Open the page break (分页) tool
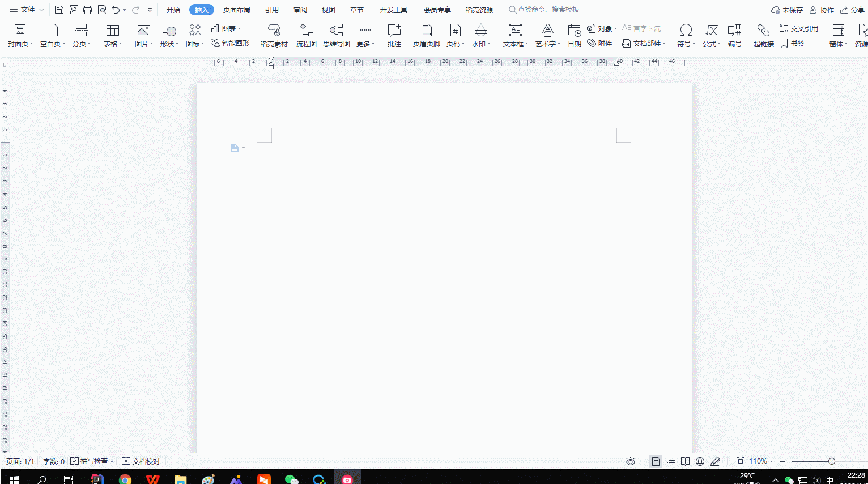This screenshot has width=868, height=484. [82, 36]
